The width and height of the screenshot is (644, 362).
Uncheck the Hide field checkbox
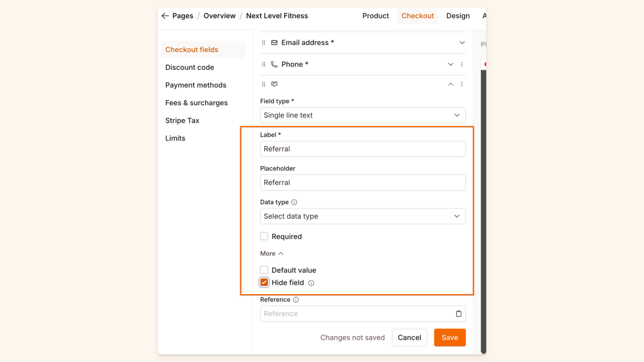pos(264,282)
